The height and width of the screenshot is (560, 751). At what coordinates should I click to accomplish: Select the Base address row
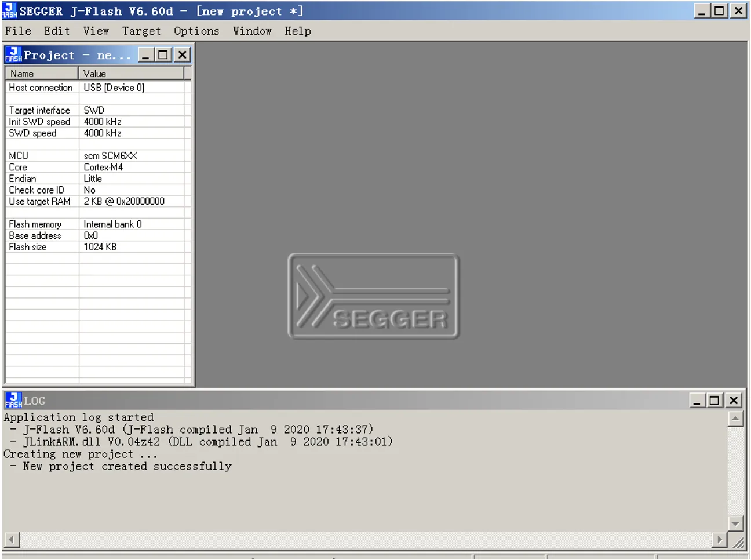pyautogui.click(x=99, y=235)
